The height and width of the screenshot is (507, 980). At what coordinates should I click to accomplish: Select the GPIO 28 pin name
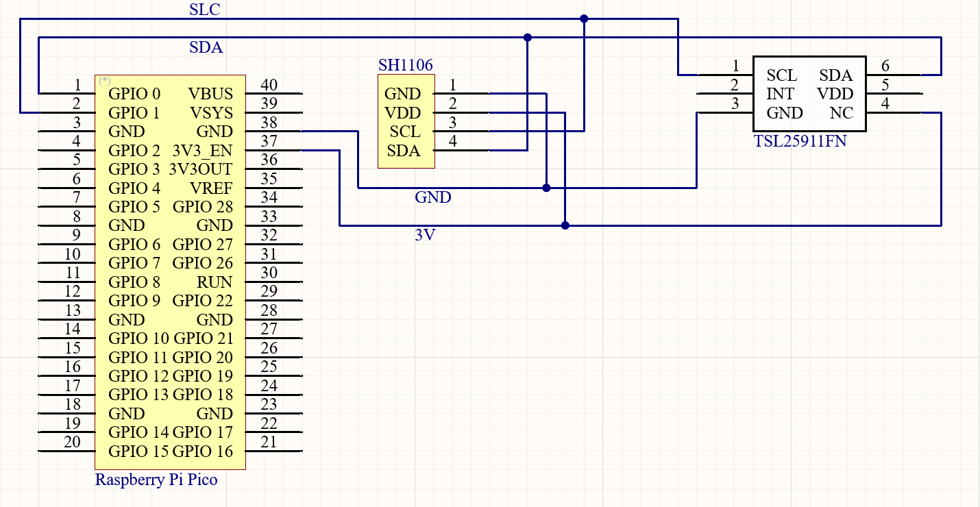point(203,207)
